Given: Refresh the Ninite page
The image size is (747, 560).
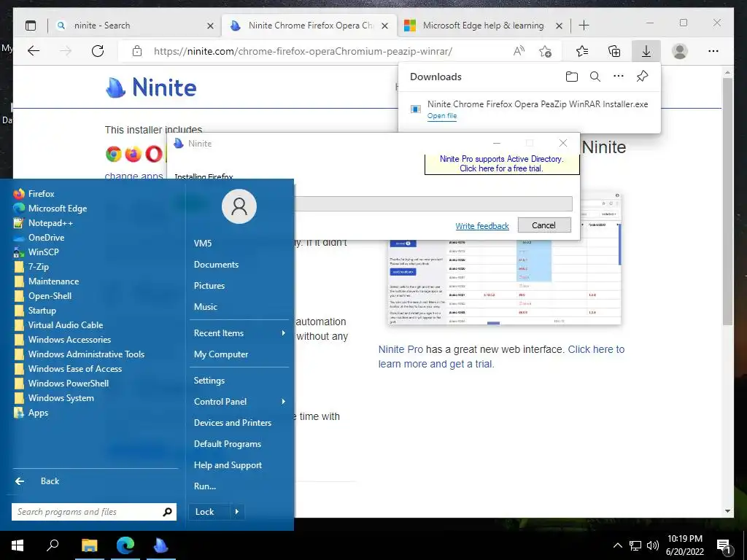Looking at the screenshot, I should 98,51.
